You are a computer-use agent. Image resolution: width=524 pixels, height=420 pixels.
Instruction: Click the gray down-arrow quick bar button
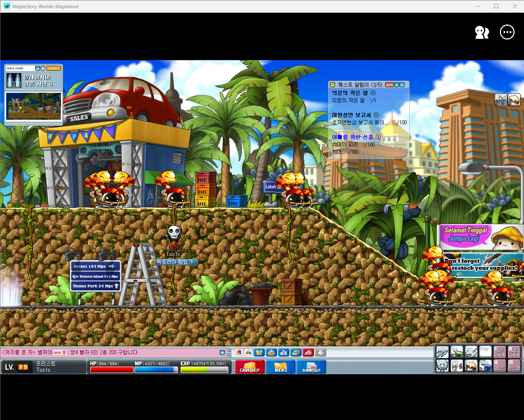point(321,353)
